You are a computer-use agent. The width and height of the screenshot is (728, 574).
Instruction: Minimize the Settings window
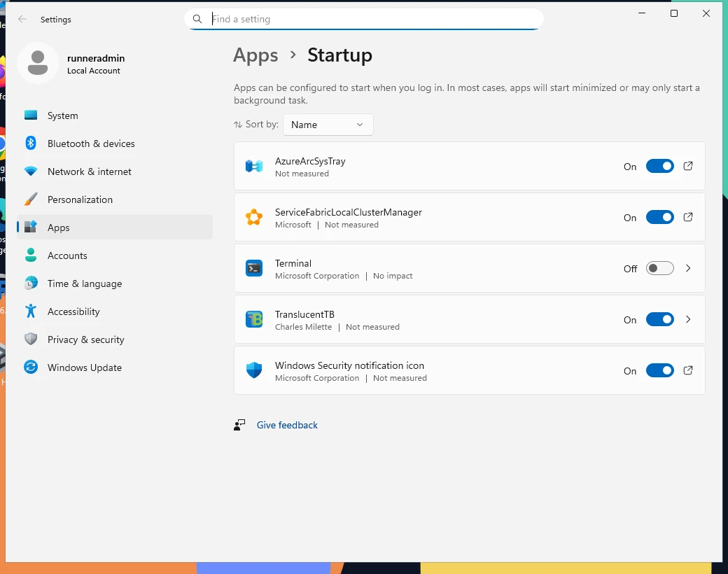(642, 13)
